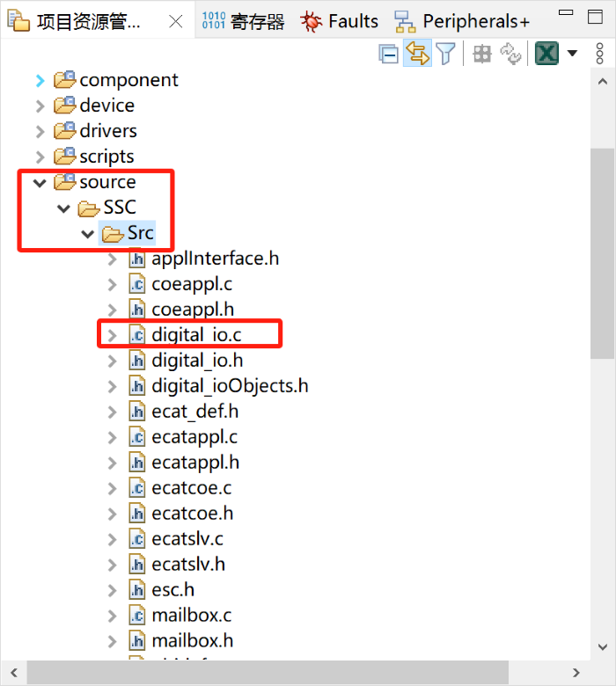Click the green Excel-style X icon
The image size is (616, 686).
click(547, 54)
